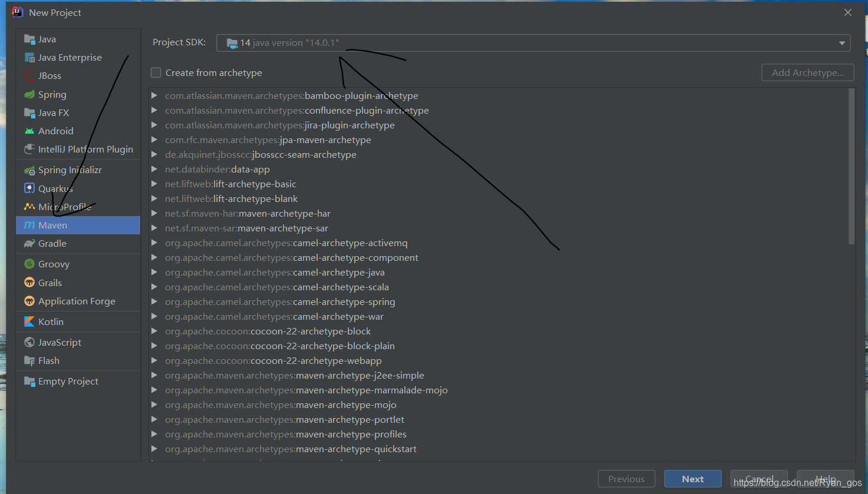
Task: Expand jira-plugin-archetype entry
Action: pos(154,125)
